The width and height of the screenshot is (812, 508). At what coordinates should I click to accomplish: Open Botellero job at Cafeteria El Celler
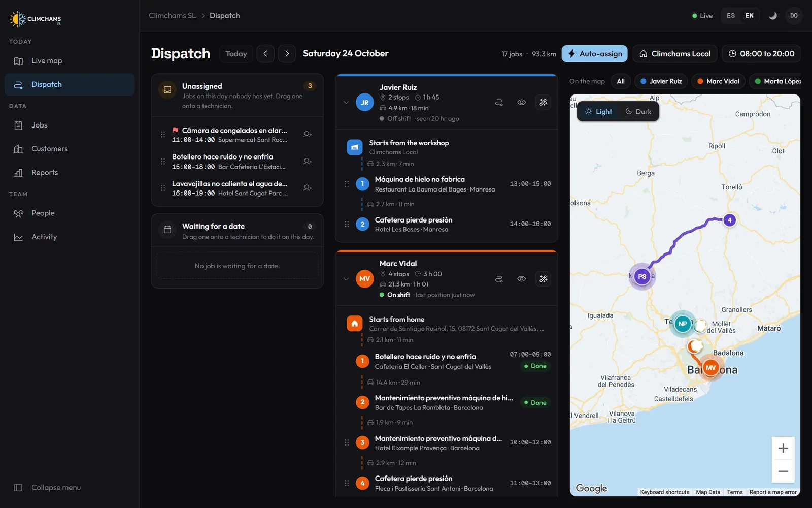pyautogui.click(x=433, y=361)
